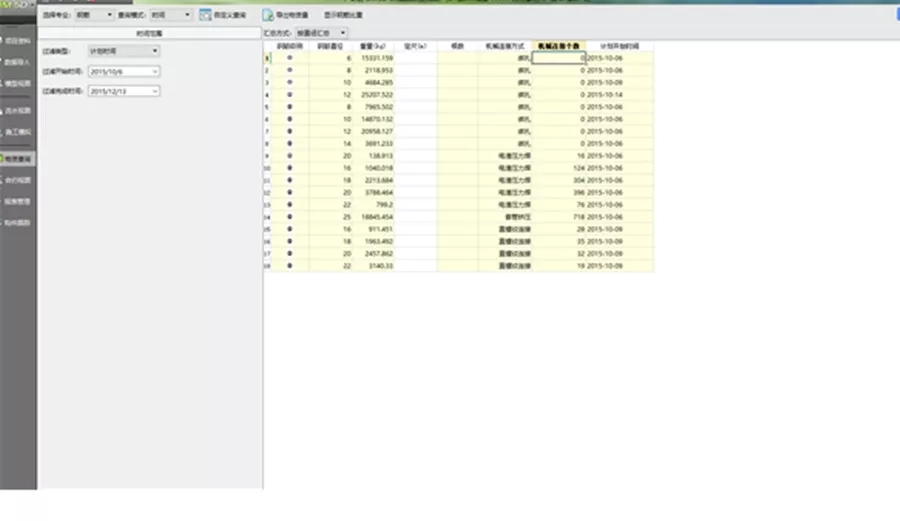Open the 查询模式 query mode dropdown
The width and height of the screenshot is (900, 521).
pyautogui.click(x=170, y=15)
